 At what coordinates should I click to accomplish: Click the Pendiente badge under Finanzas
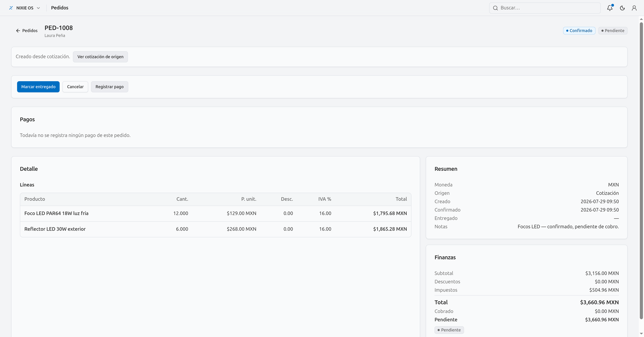(x=449, y=330)
